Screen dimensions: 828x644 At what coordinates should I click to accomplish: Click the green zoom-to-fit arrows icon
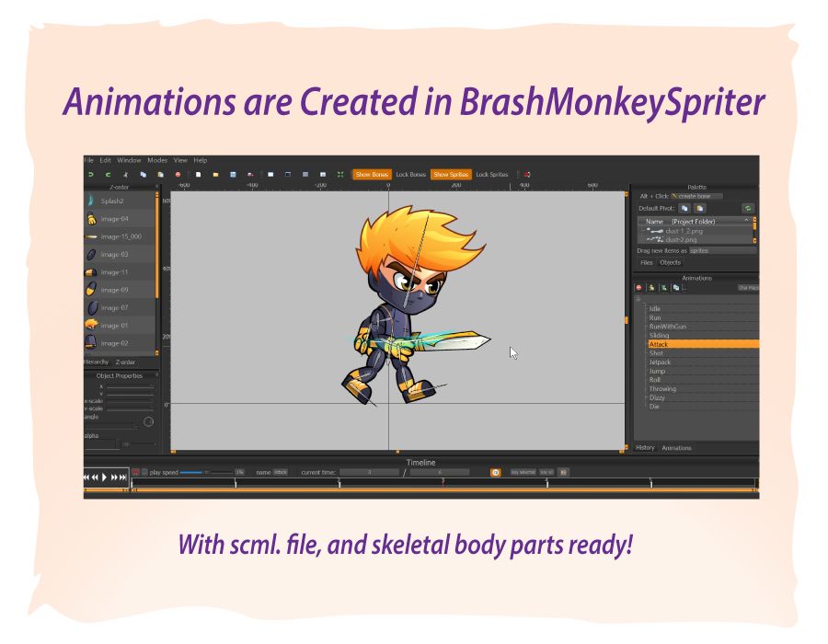click(340, 174)
